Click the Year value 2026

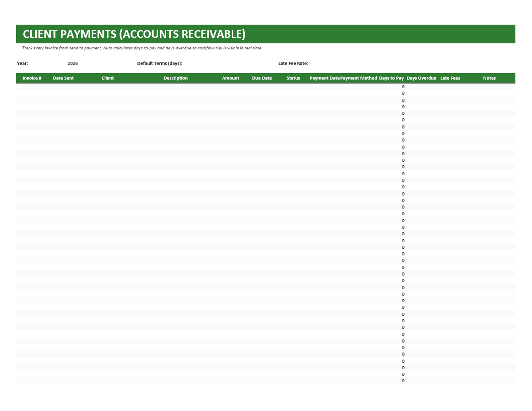(x=73, y=63)
